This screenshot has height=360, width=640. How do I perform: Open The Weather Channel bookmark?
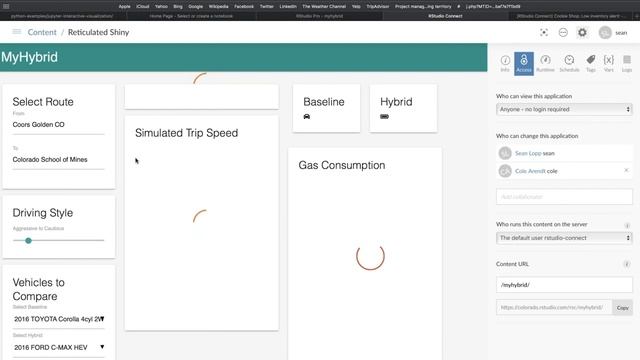click(324, 7)
